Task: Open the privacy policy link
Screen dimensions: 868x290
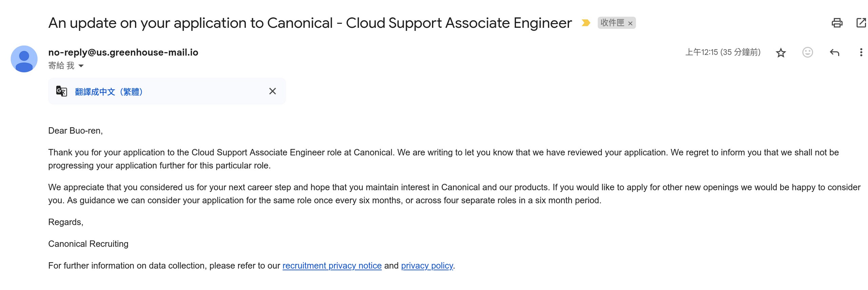Action: (x=427, y=266)
